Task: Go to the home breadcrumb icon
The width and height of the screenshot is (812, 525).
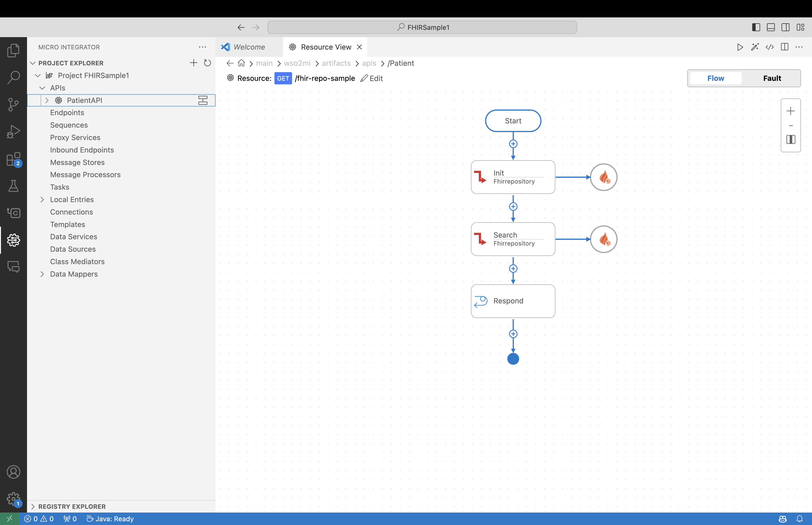Action: (241, 63)
